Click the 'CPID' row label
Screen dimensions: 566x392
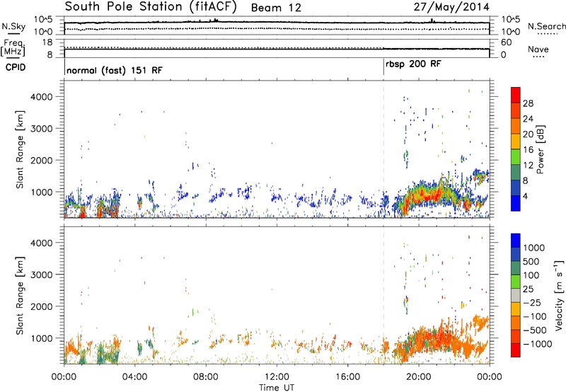16,67
